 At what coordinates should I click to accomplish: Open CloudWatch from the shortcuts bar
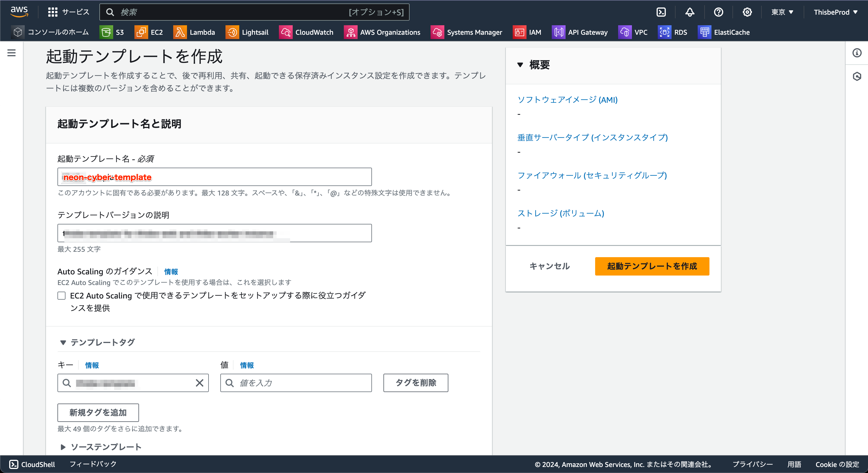[306, 32]
